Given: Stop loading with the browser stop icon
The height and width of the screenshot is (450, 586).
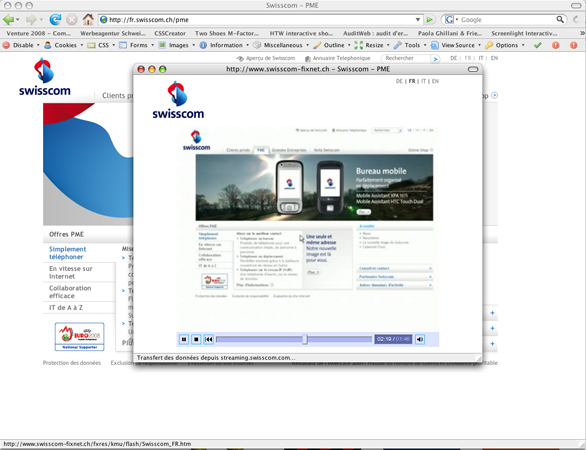Looking at the screenshot, I should click(72, 19).
